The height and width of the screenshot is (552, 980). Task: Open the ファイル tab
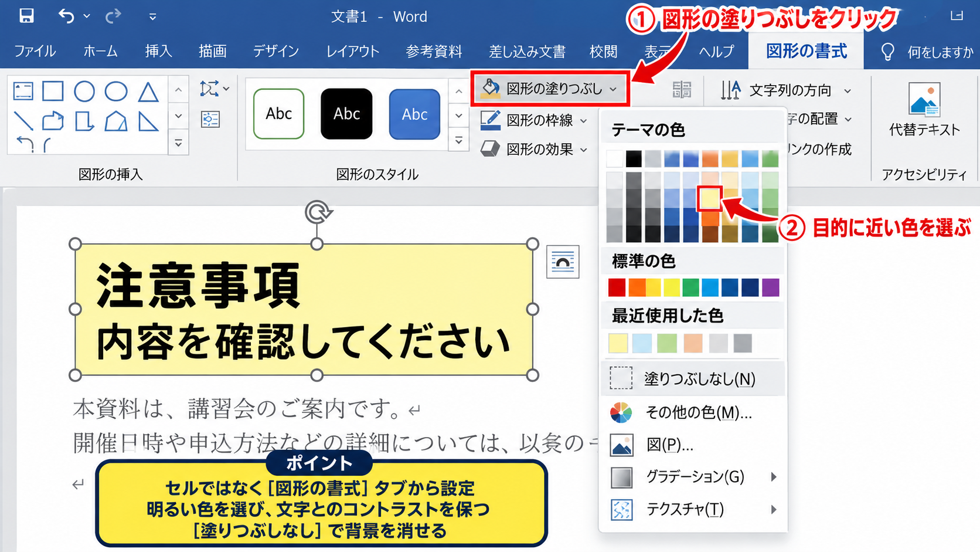[x=35, y=52]
